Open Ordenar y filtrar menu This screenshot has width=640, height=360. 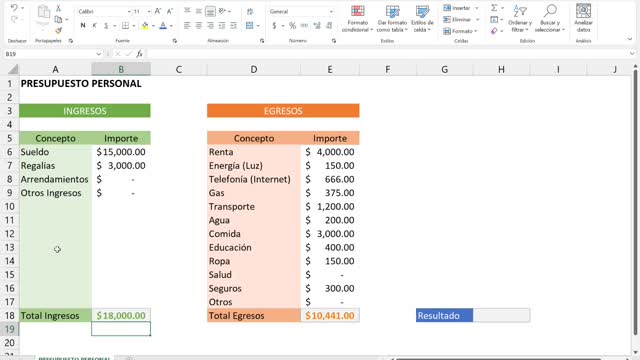click(520, 18)
